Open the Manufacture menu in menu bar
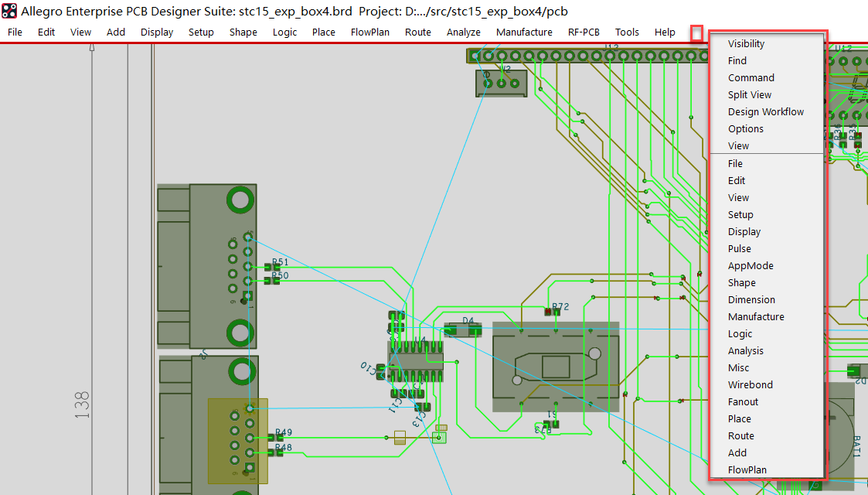868x495 pixels. [x=524, y=32]
